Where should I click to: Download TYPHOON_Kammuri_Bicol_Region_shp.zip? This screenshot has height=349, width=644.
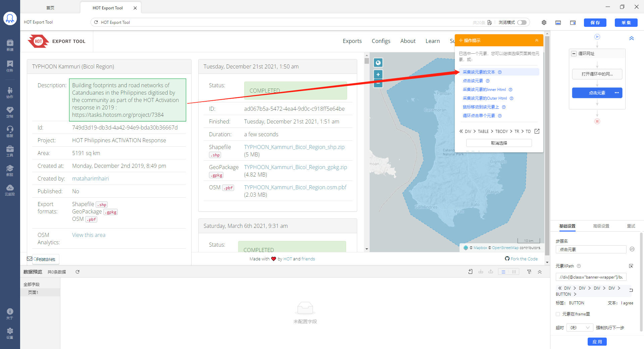pyautogui.click(x=294, y=147)
